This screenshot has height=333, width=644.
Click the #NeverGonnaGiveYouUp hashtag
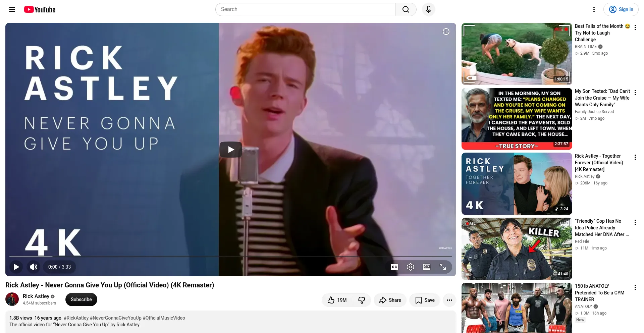(116, 318)
